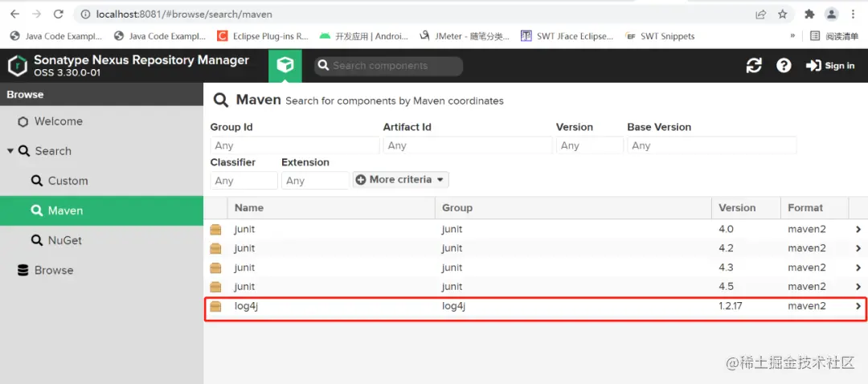868x384 pixels.
Task: Open the 阅读清单 reading list
Action: (x=834, y=36)
